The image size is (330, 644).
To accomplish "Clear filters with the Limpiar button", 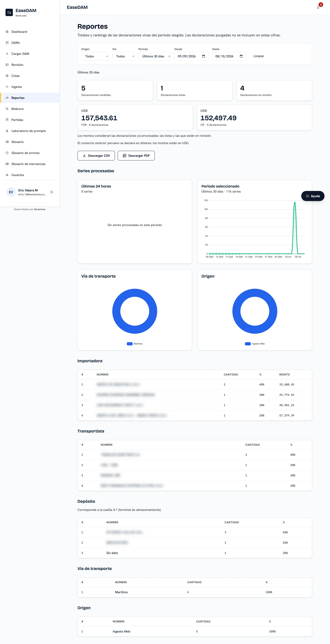I will pos(259,56).
